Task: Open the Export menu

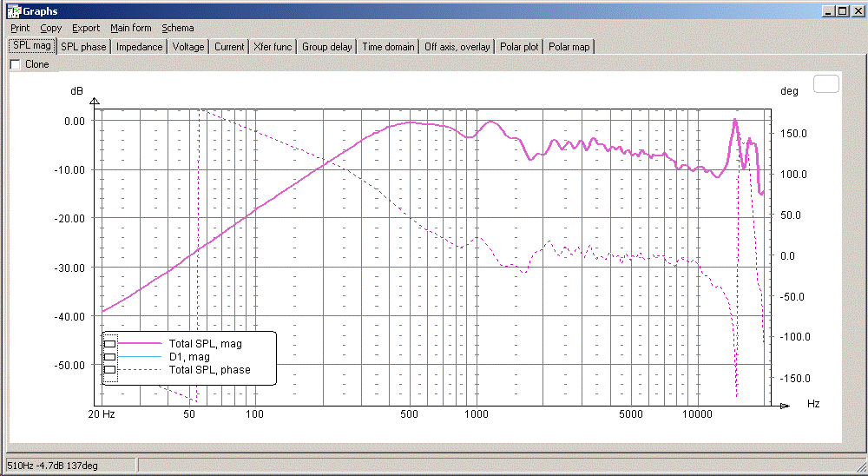Action: [x=86, y=28]
